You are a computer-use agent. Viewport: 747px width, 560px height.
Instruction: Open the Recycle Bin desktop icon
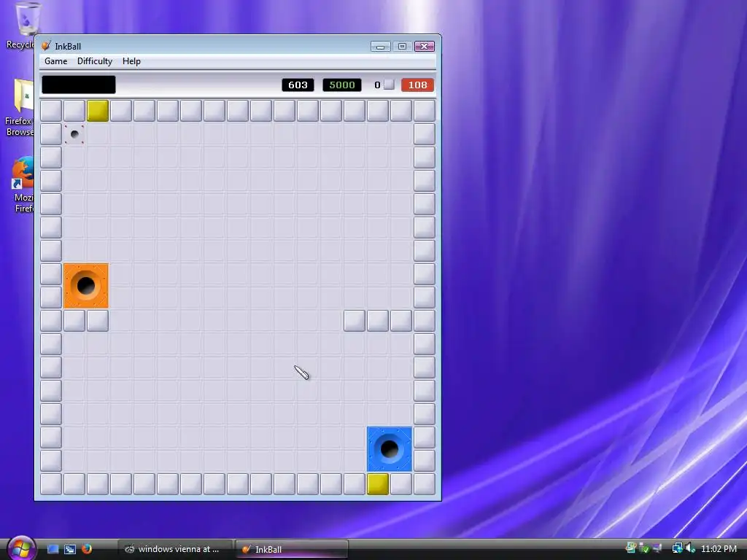point(24,26)
